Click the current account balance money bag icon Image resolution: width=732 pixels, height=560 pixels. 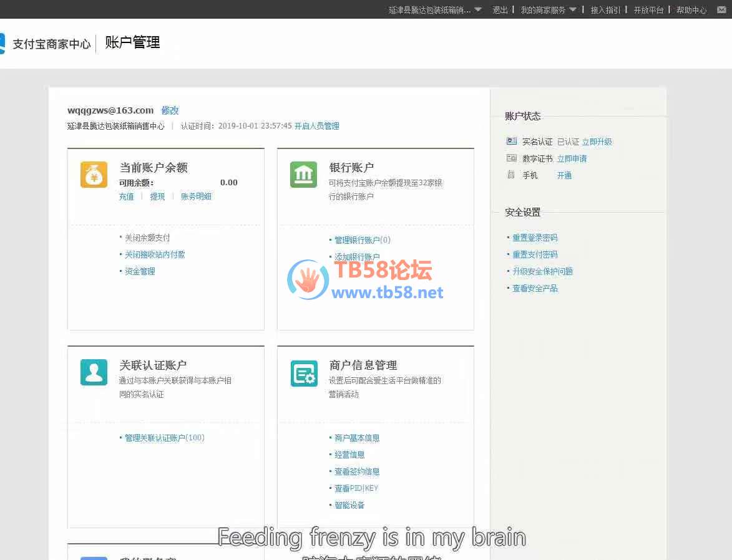[94, 175]
